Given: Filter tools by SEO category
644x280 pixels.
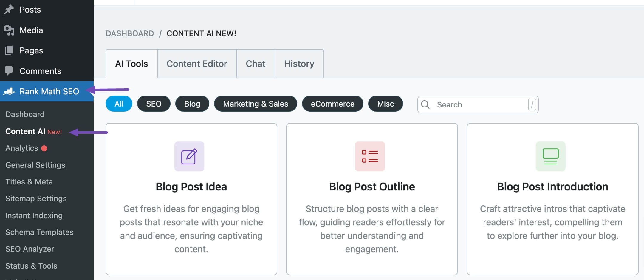Looking at the screenshot, I should pos(154,104).
